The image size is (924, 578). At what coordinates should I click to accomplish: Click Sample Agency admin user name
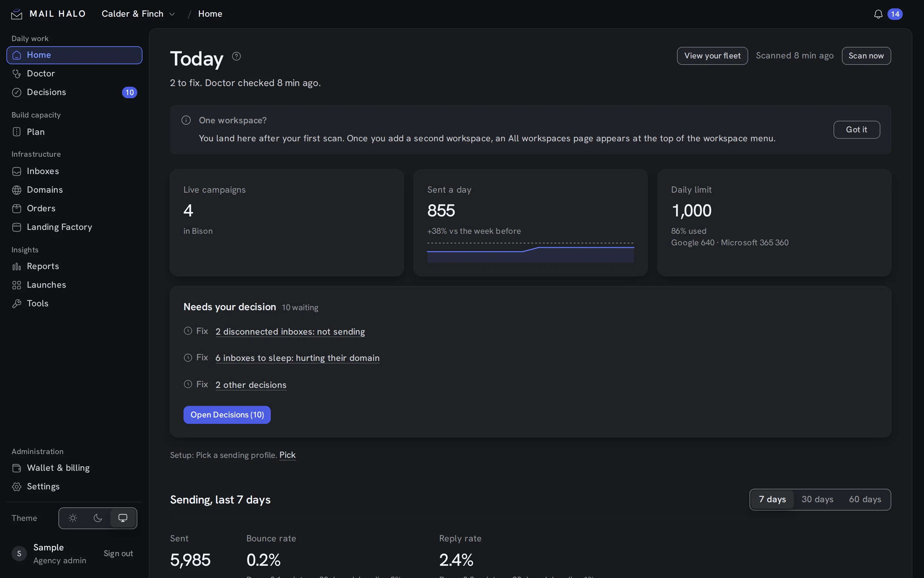60,554
